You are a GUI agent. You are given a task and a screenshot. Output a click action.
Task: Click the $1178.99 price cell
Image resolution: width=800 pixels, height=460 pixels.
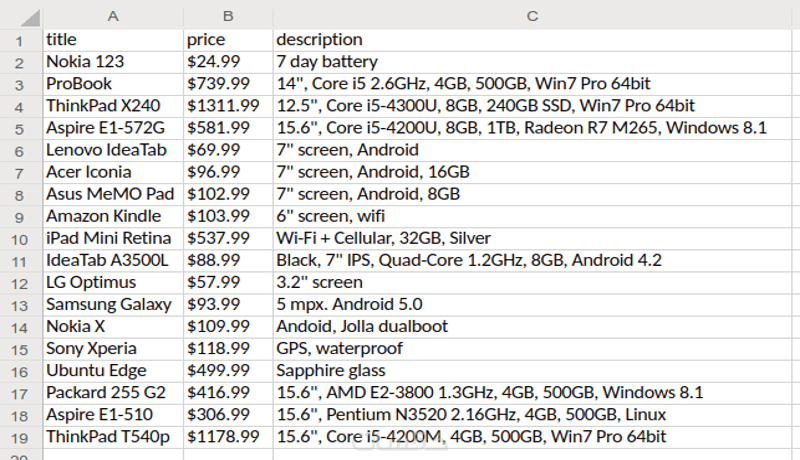point(228,436)
